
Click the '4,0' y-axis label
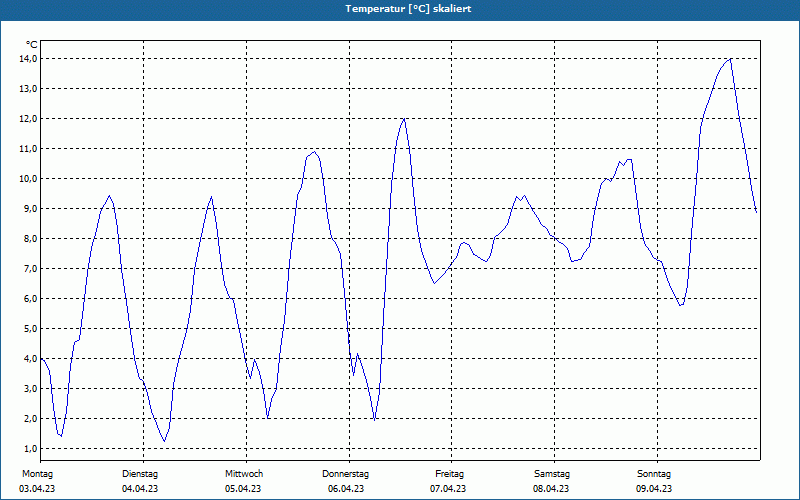(31, 359)
